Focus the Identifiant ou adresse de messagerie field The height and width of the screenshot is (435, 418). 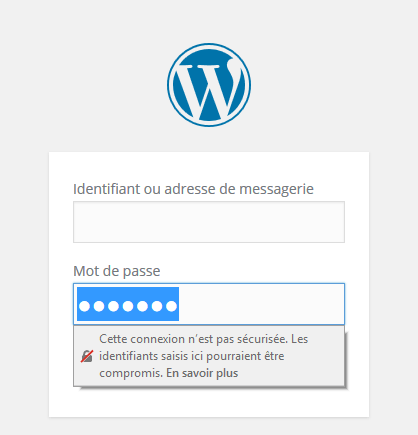click(x=209, y=222)
